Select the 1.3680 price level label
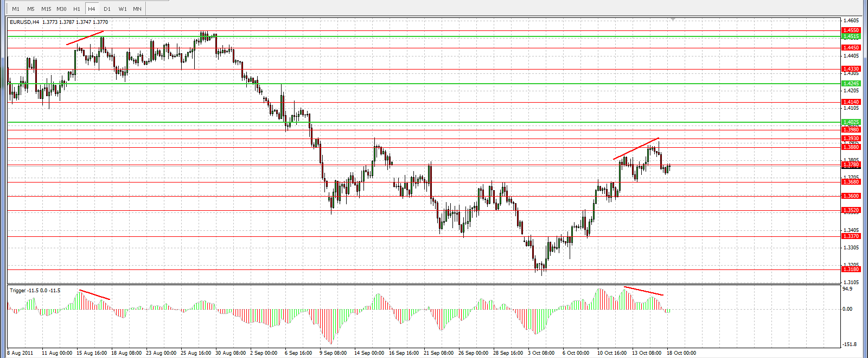Image resolution: width=868 pixels, height=358 pixels. click(x=851, y=182)
